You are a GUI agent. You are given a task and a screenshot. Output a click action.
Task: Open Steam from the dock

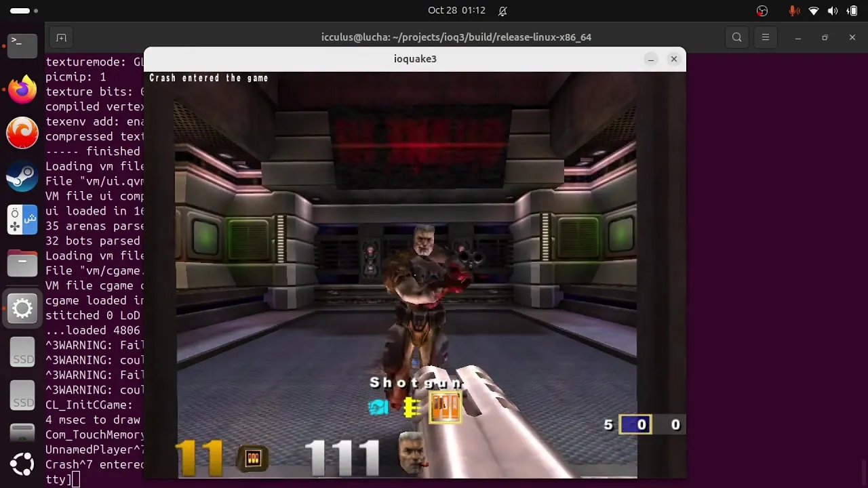pos(22,177)
